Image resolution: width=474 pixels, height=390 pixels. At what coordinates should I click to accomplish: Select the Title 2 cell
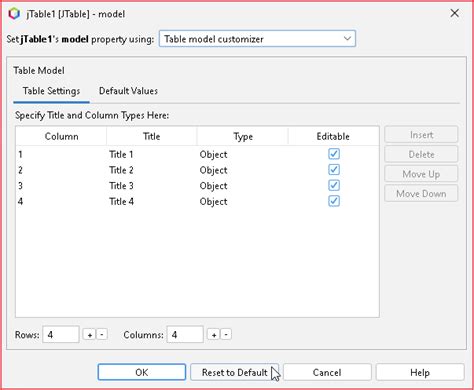[152, 170]
